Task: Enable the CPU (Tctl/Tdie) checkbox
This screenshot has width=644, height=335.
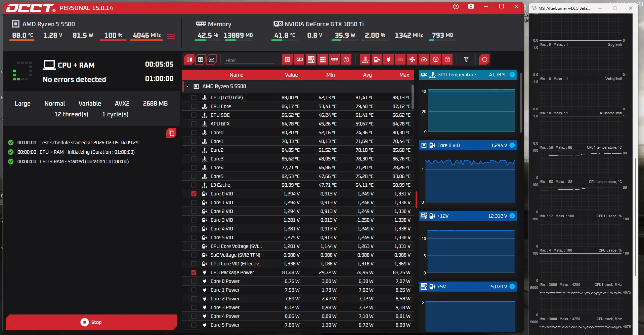Action: (194, 98)
